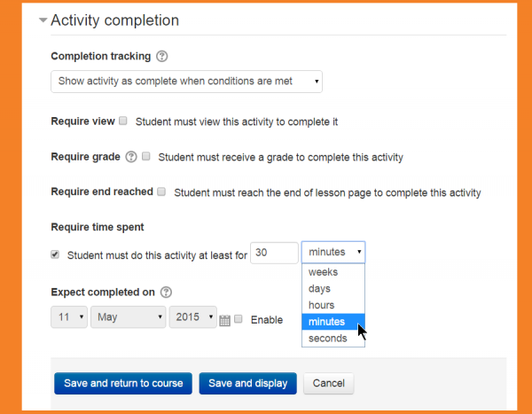Choose weeks from the time unit list
The width and height of the screenshot is (532, 414).
click(323, 272)
